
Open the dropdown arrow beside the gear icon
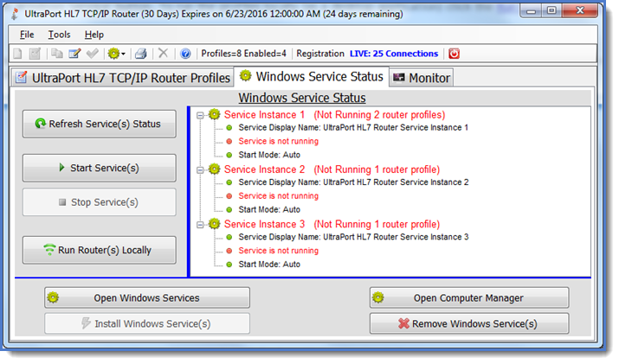point(123,54)
